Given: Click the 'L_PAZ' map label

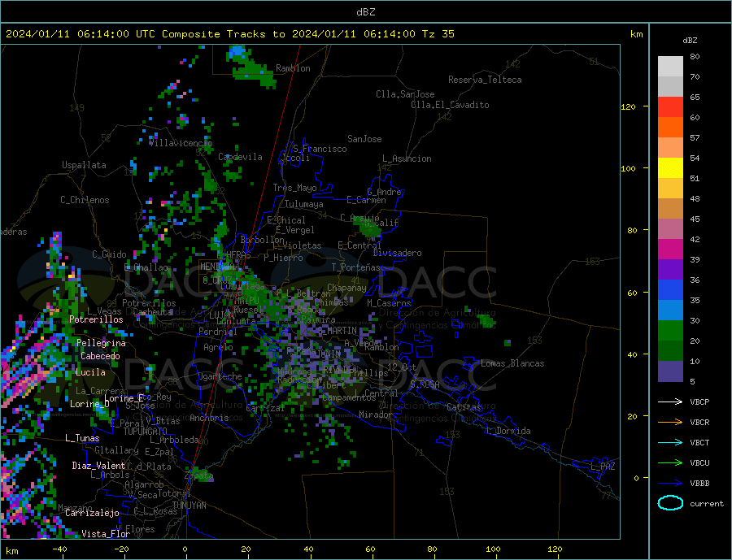Looking at the screenshot, I should pyautogui.click(x=603, y=467).
